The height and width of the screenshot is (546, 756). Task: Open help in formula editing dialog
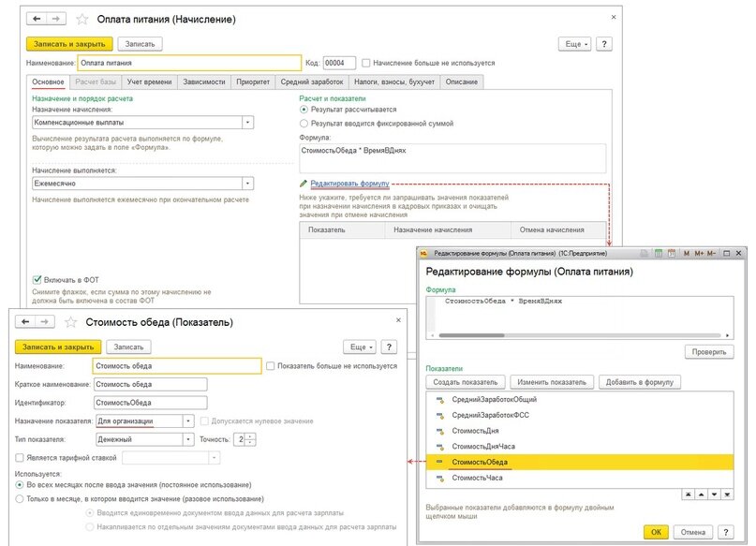coord(726,532)
